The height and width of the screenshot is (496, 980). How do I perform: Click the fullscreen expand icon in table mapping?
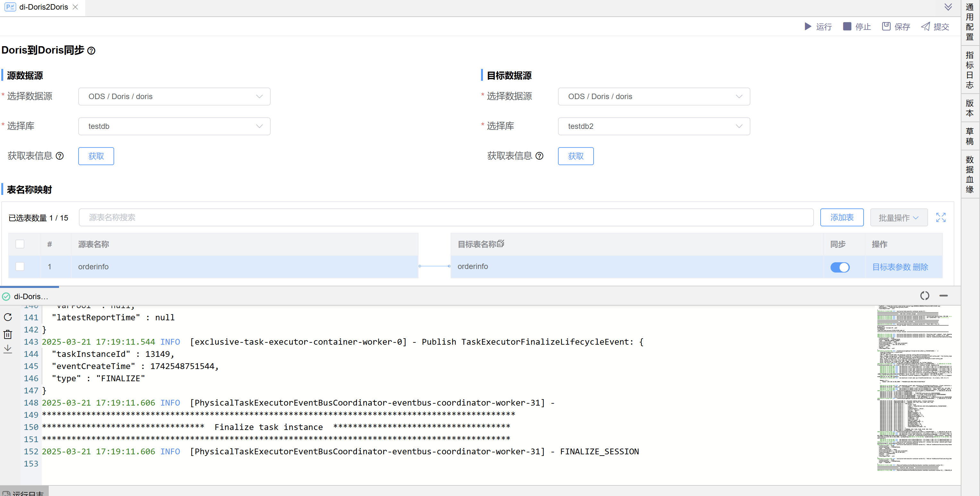point(941,218)
